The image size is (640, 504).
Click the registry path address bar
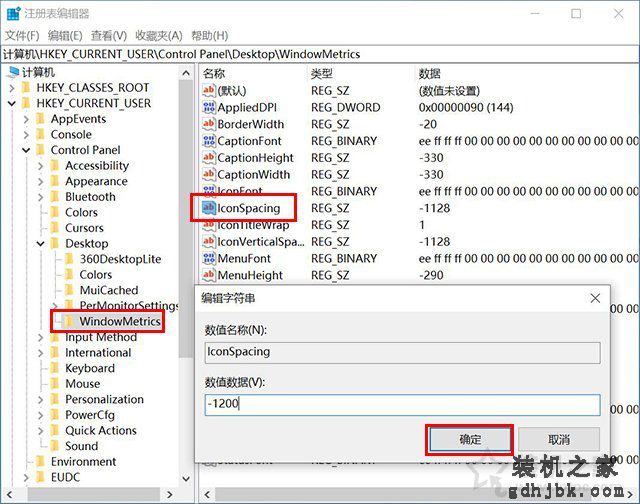320,54
